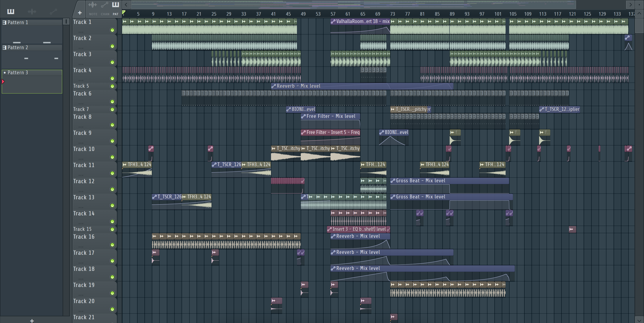
Task: Click the Pattern 2 menu icon
Action: coord(4,47)
